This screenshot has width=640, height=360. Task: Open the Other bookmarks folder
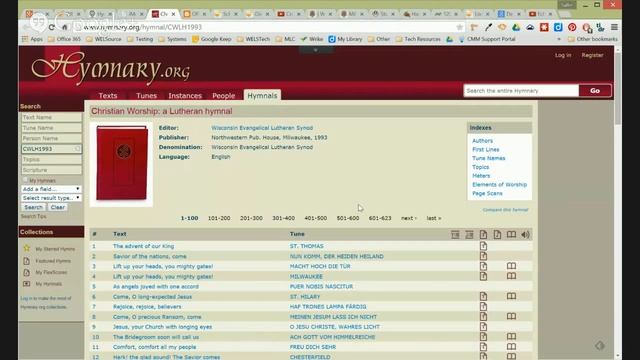point(593,39)
